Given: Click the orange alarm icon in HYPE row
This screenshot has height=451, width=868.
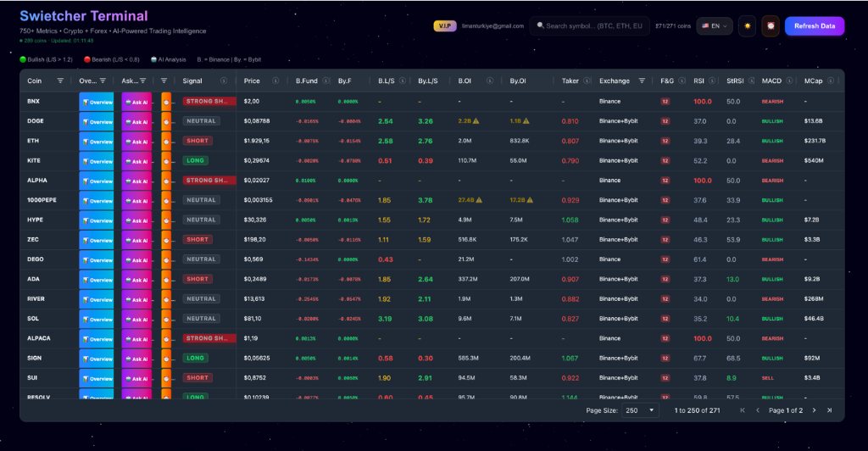Looking at the screenshot, I should coord(166,220).
